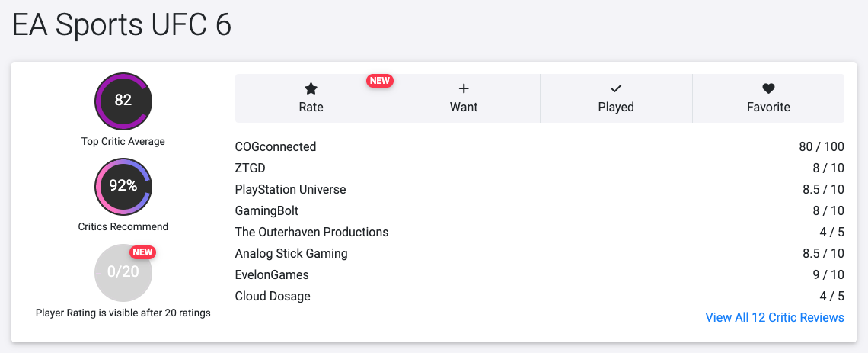
Task: Click 'Player Rating is visible after 20 ratings' text
Action: 123,313
